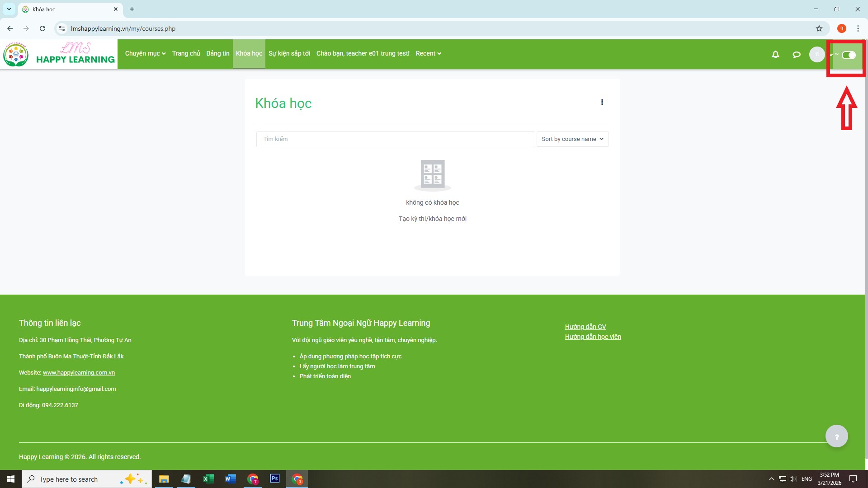
Task: Go to Trang chủ menu item
Action: tap(186, 53)
